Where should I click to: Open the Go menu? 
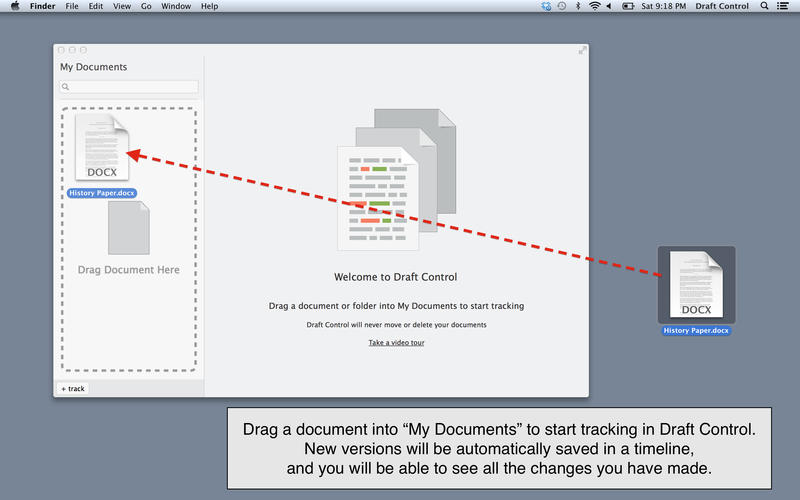coord(146,6)
